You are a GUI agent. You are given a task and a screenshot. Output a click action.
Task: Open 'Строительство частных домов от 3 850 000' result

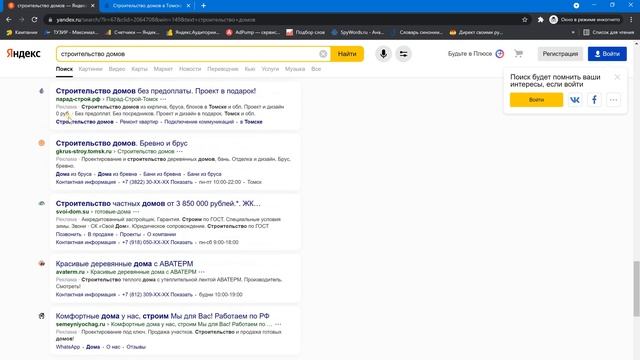[158, 203]
